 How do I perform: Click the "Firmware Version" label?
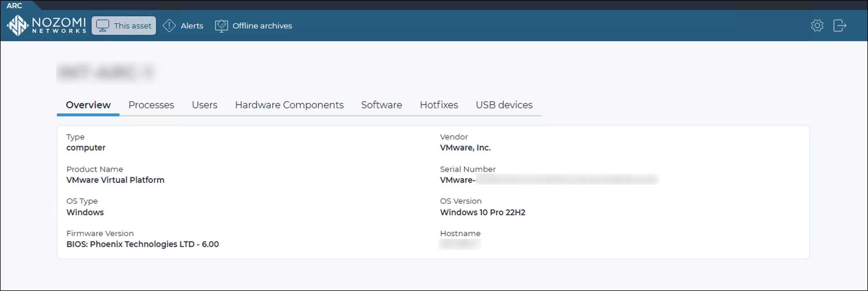tap(100, 233)
